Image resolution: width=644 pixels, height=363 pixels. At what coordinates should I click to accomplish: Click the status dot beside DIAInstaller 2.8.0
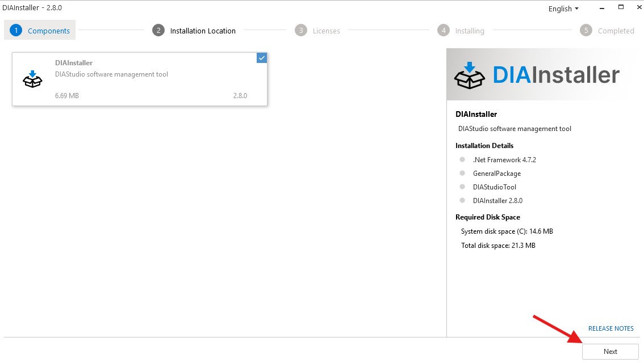(x=462, y=200)
